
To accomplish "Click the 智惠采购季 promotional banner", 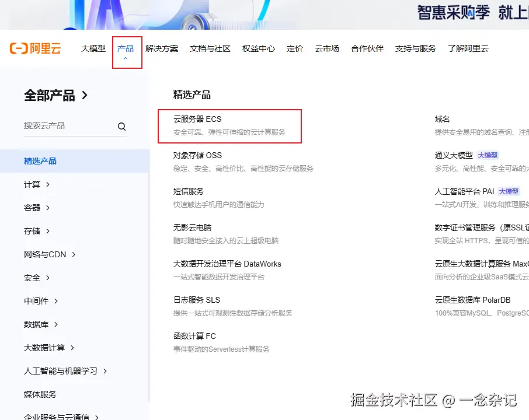I will tap(264, 15).
